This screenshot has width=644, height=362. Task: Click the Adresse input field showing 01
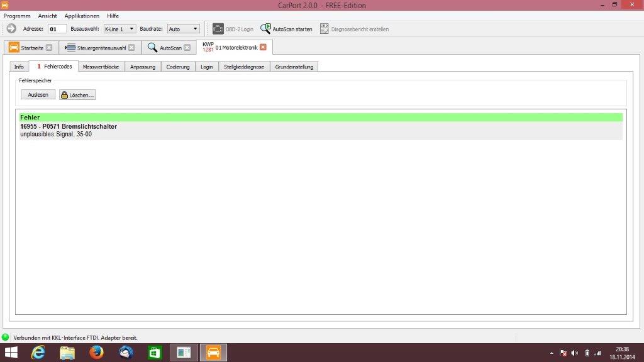point(57,29)
